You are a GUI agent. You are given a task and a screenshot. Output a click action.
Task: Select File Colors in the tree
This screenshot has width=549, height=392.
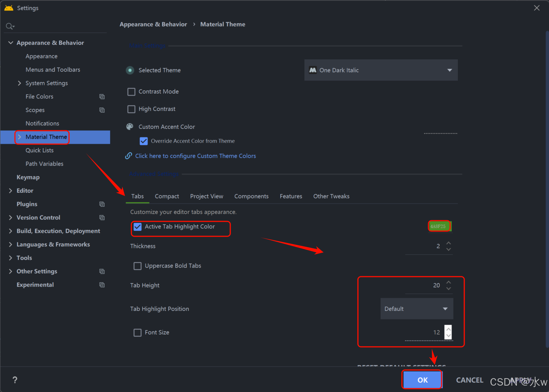point(39,97)
